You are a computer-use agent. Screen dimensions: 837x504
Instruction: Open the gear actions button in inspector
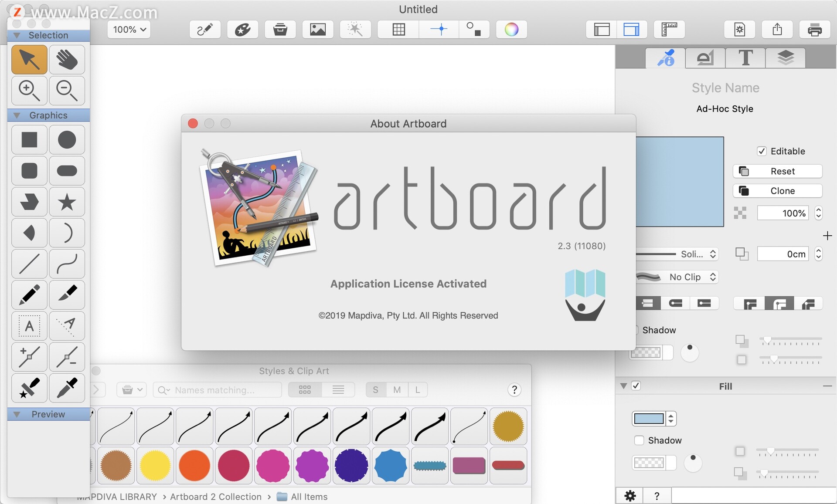(x=630, y=496)
